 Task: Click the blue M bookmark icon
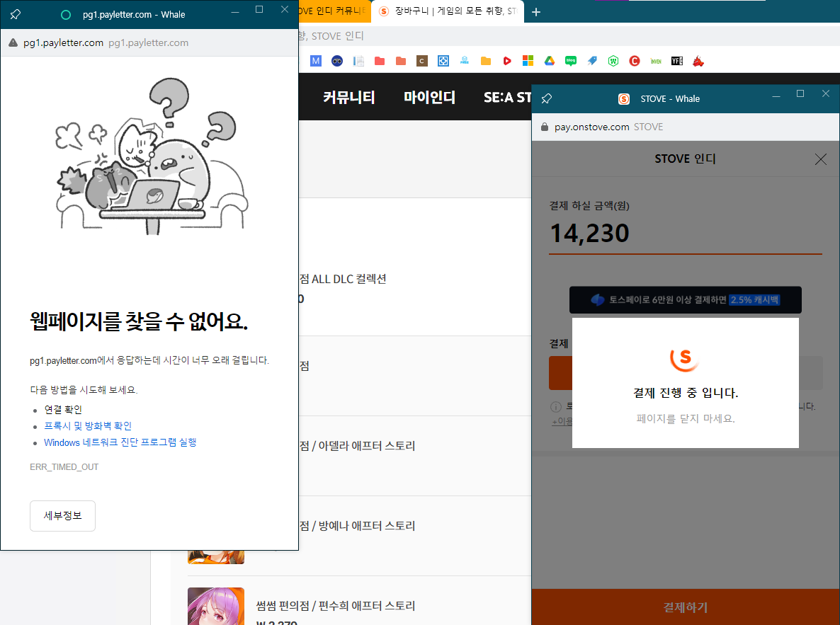316,61
